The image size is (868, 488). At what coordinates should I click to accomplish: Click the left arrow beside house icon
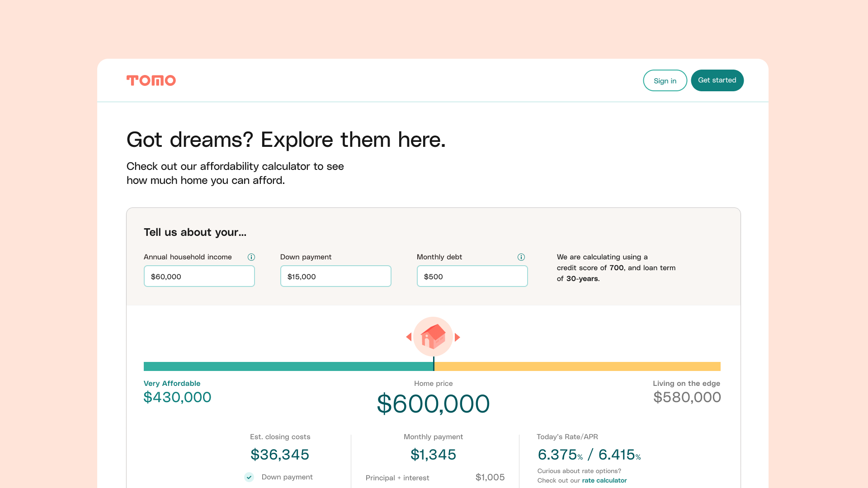pos(409,337)
